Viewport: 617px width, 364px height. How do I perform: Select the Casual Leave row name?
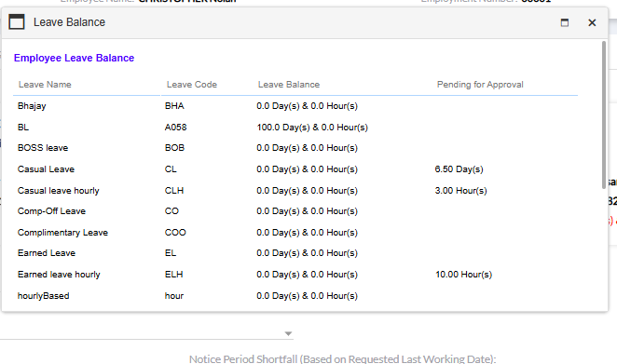pos(46,169)
